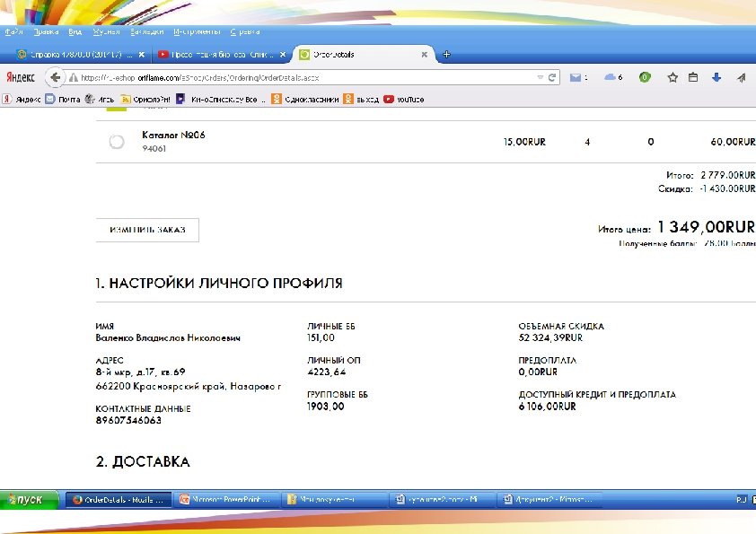756x534 pixels.
Task: Reload the page with refresh icon
Action: [x=552, y=77]
